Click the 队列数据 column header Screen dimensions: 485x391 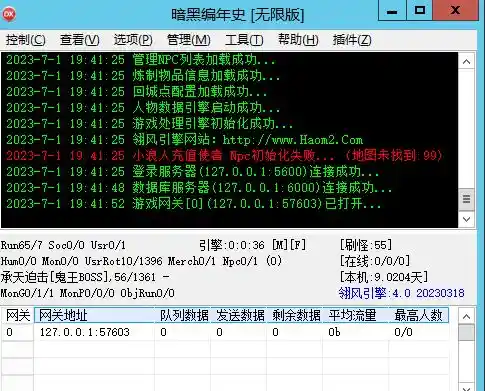point(183,315)
